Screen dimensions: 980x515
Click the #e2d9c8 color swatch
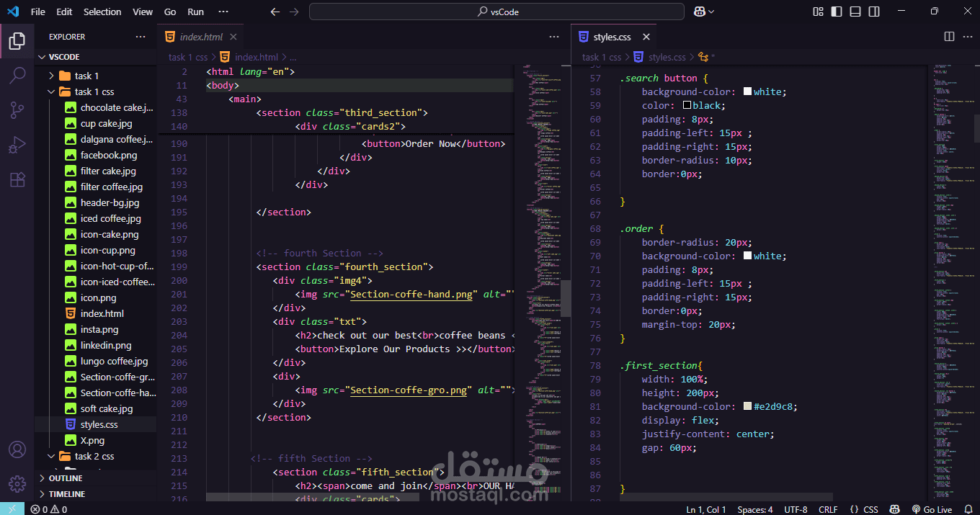click(x=747, y=407)
